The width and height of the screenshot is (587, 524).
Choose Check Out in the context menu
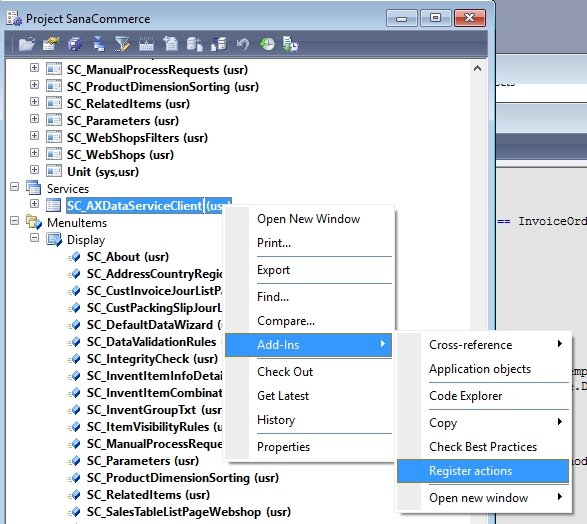(308, 372)
